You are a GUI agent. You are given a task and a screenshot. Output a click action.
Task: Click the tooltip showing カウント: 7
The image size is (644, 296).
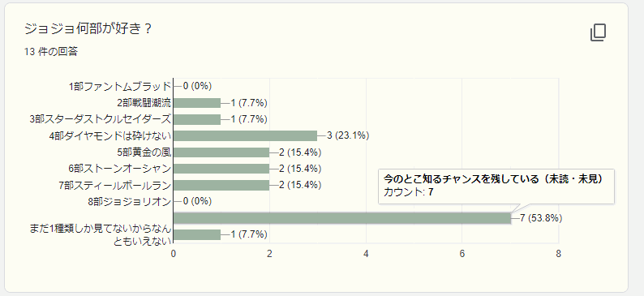click(x=496, y=186)
